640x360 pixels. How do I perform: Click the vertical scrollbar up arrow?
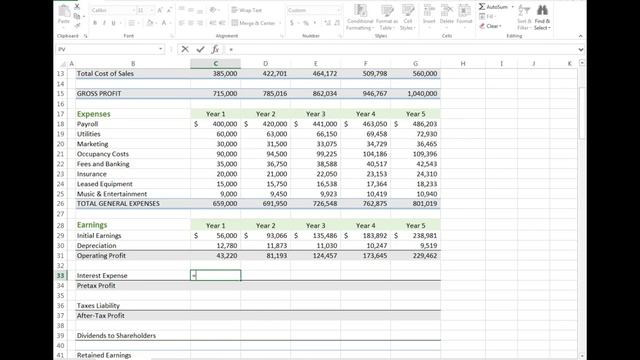pyautogui.click(x=582, y=63)
